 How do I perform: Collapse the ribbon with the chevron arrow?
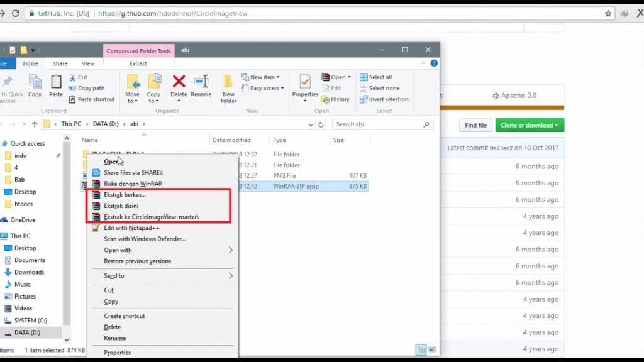(x=423, y=63)
